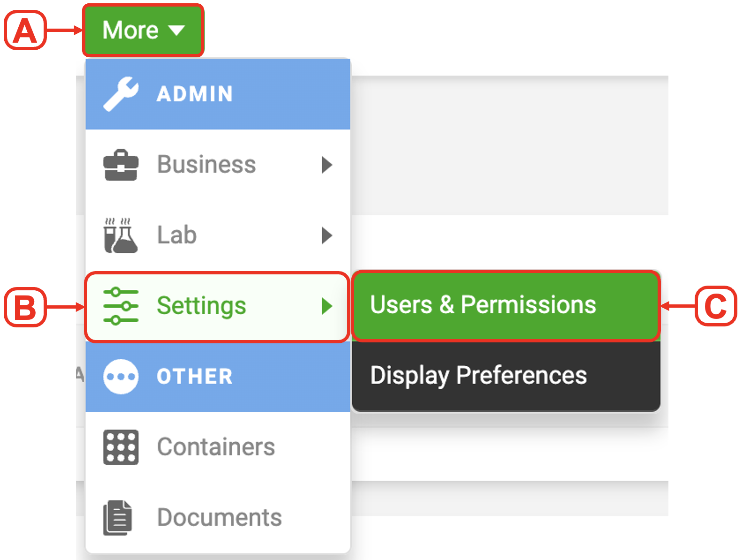
Task: Select the Lab menu item
Action: pos(218,235)
